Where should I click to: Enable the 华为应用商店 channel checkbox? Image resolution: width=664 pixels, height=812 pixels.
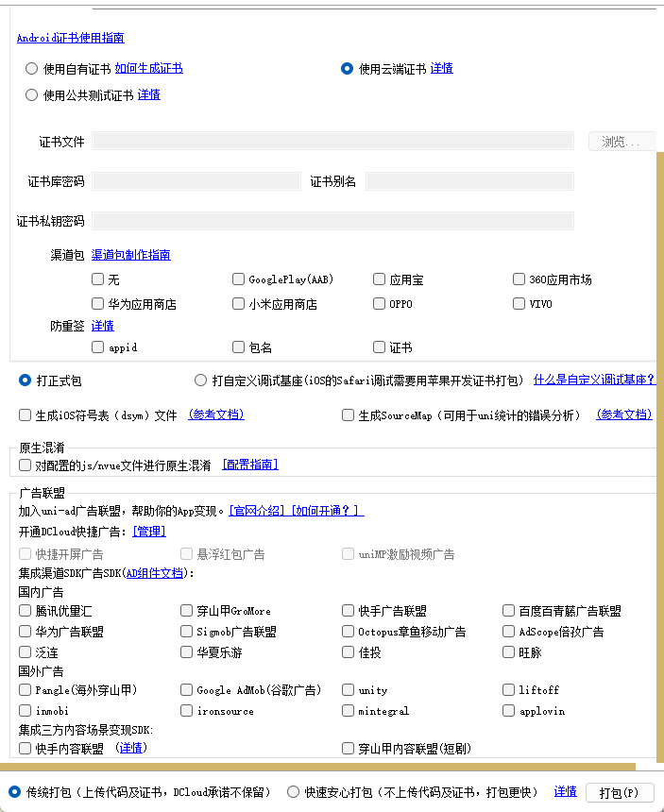pyautogui.click(x=97, y=303)
